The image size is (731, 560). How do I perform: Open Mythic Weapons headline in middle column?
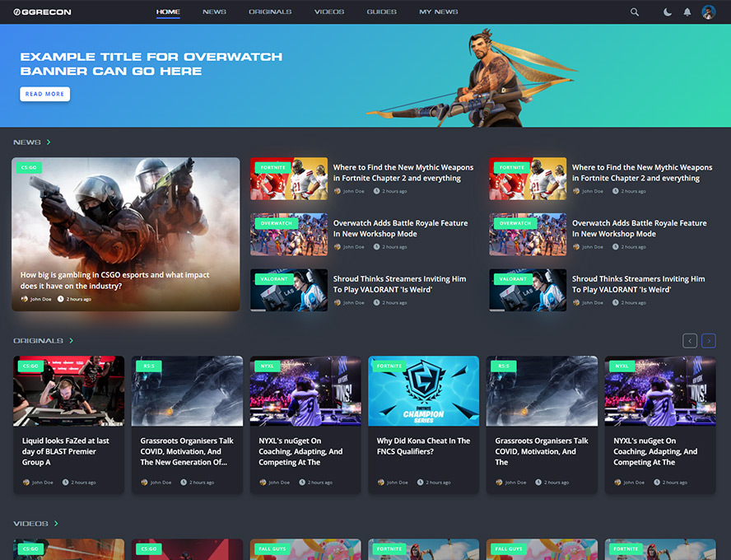[403, 172]
